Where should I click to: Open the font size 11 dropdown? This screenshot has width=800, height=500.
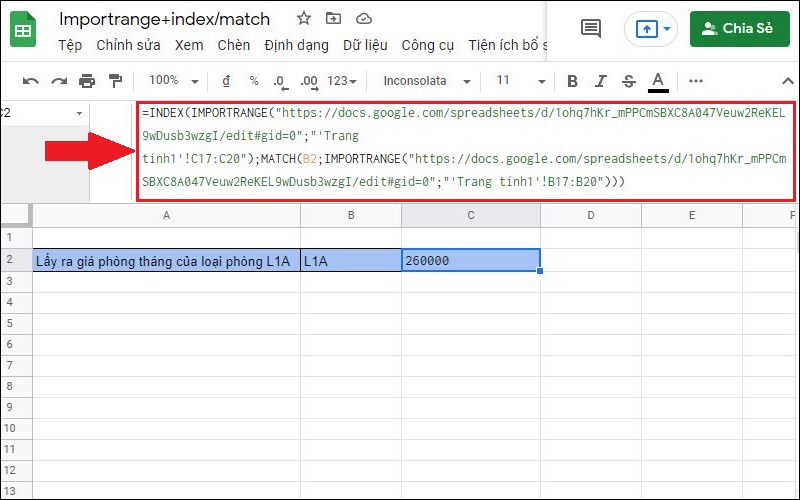[x=520, y=81]
